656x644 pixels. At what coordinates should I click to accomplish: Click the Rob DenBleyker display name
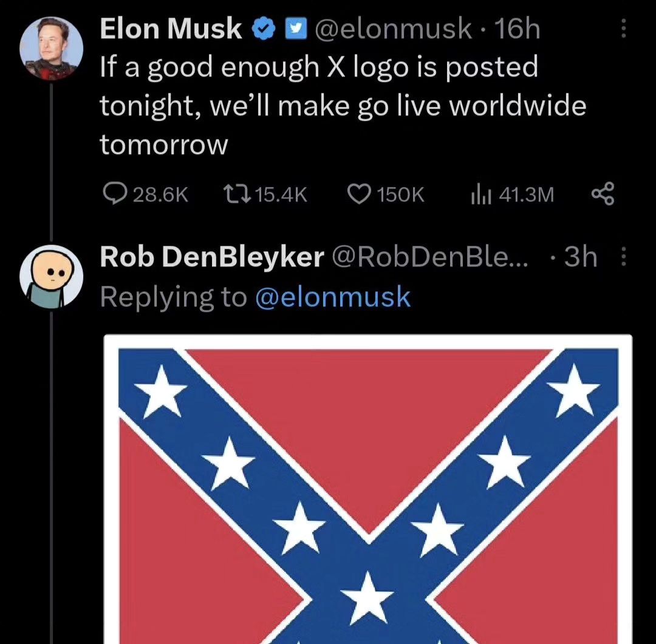pyautogui.click(x=211, y=258)
